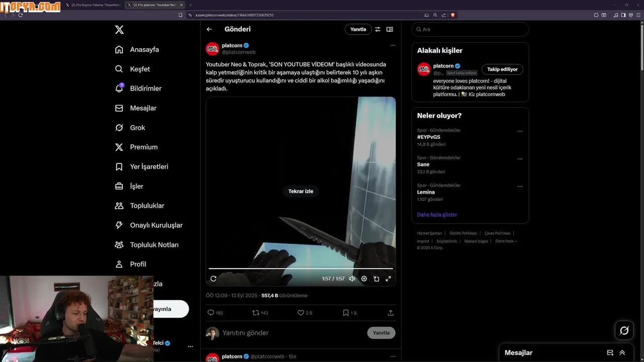This screenshot has height=362, width=644.
Task: Click Yanıtla button in the Gönderi header
Action: click(358, 29)
